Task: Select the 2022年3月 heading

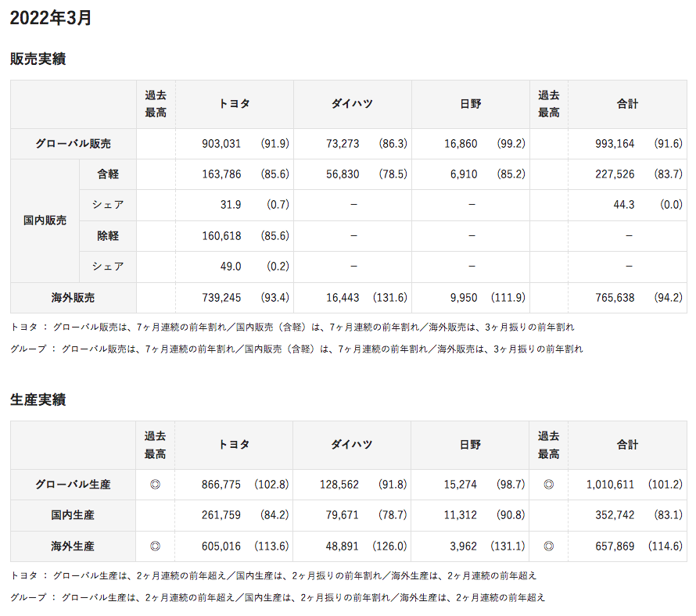Action: 51,18
